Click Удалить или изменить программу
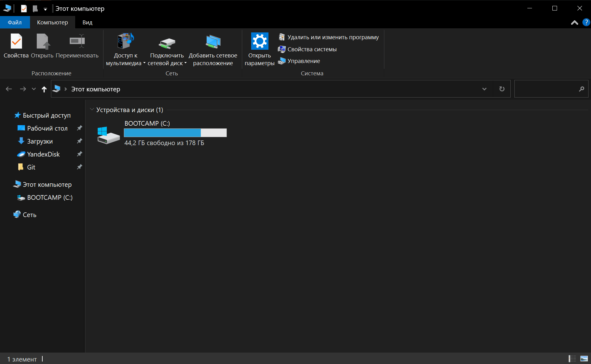The width and height of the screenshot is (591, 364). tap(328, 37)
